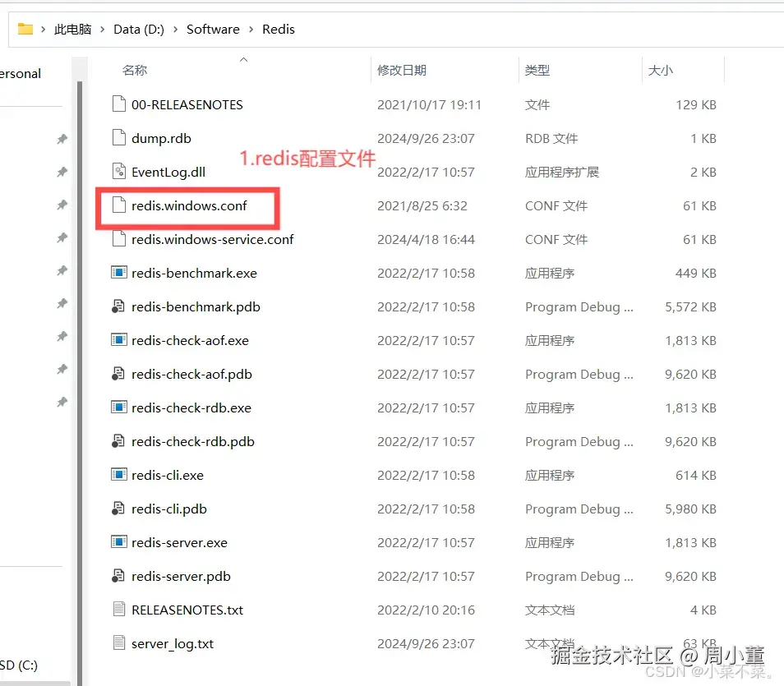Click the 2024/4/18 16:44 date cell

tap(426, 240)
